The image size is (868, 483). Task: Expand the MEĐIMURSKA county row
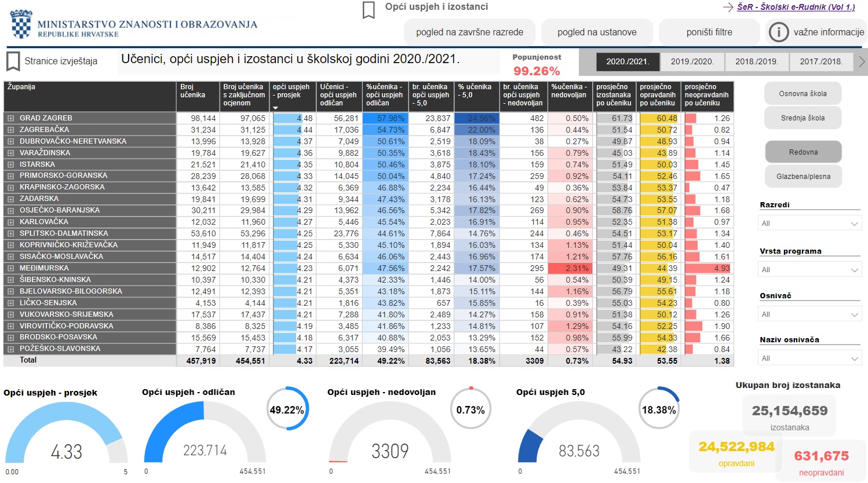point(10,268)
